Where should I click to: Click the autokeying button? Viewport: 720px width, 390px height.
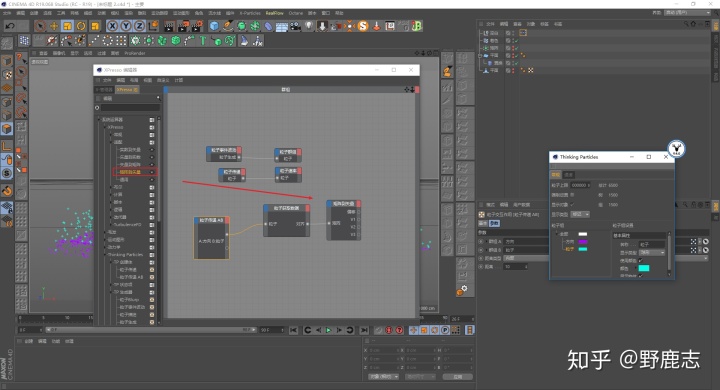tap(388, 330)
